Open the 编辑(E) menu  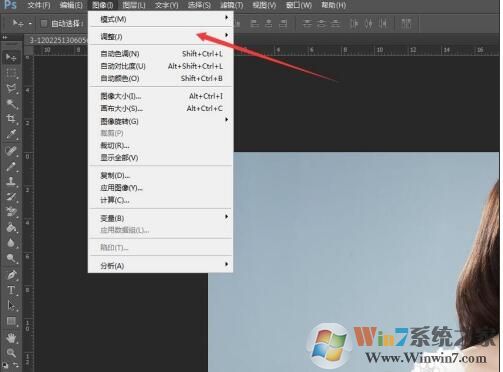[x=71, y=5]
